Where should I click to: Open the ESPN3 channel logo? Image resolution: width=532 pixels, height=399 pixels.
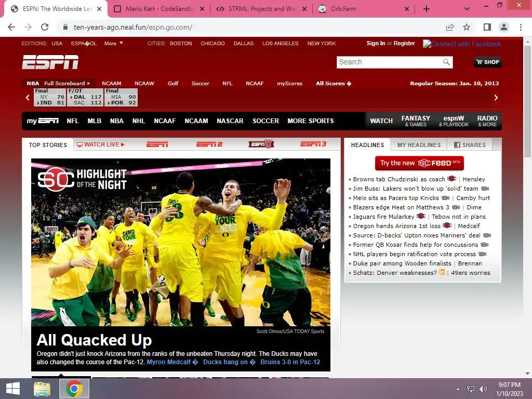[x=313, y=144]
